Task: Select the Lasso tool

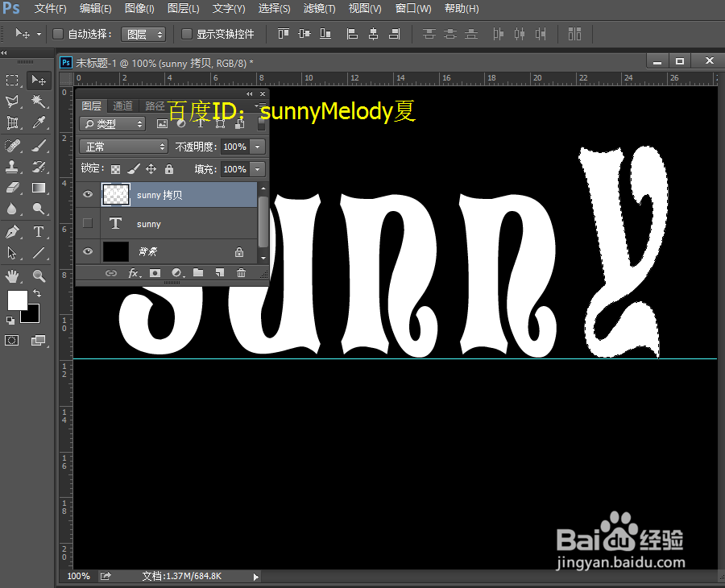Action: (x=12, y=101)
